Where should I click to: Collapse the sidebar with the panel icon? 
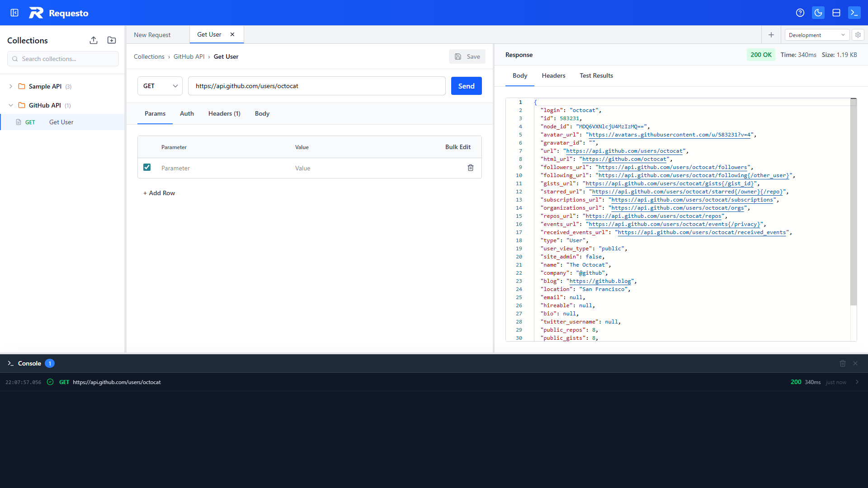pyautogui.click(x=14, y=13)
